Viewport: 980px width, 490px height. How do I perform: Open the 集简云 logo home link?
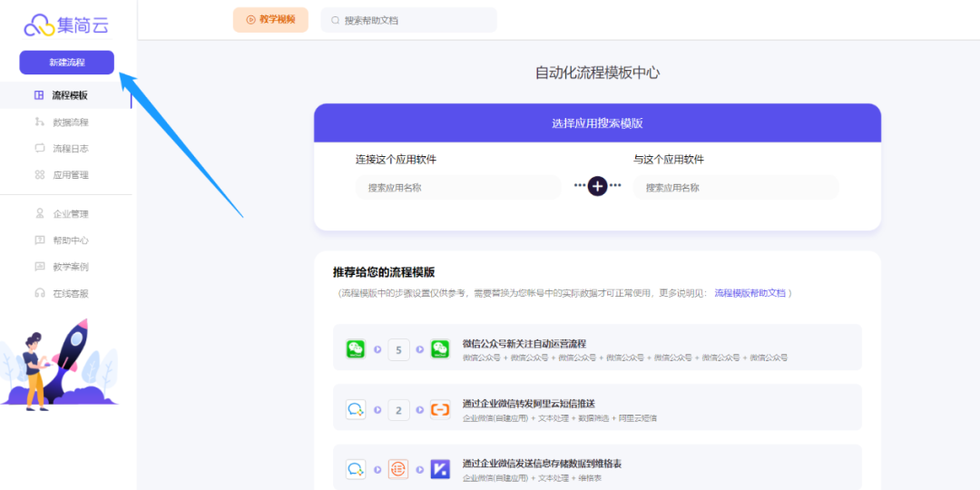(x=66, y=25)
